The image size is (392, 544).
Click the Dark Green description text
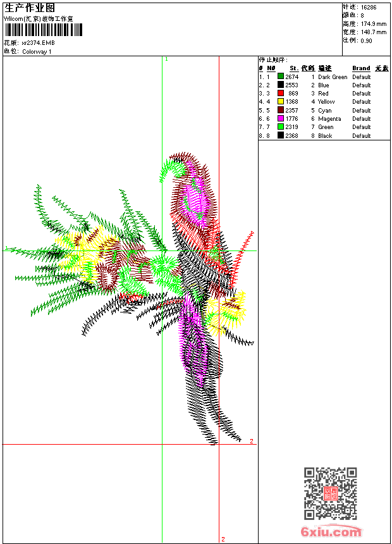[x=333, y=77]
